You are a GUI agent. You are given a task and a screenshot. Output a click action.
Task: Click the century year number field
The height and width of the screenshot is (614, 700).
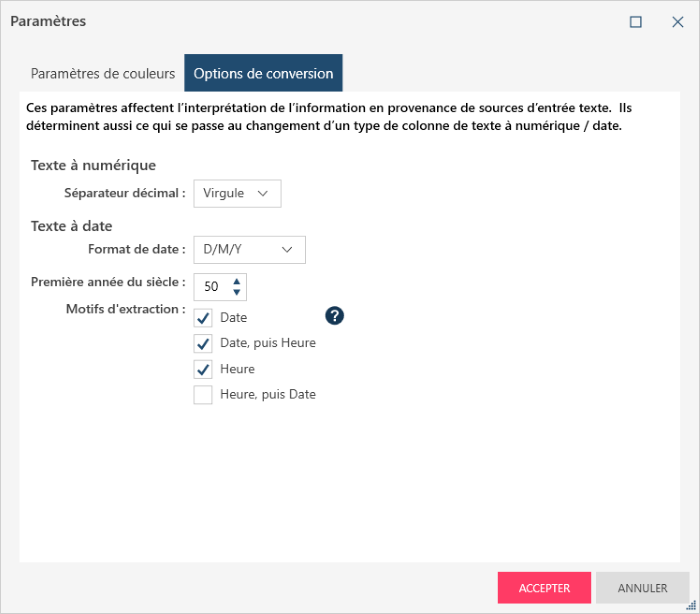[x=212, y=287]
